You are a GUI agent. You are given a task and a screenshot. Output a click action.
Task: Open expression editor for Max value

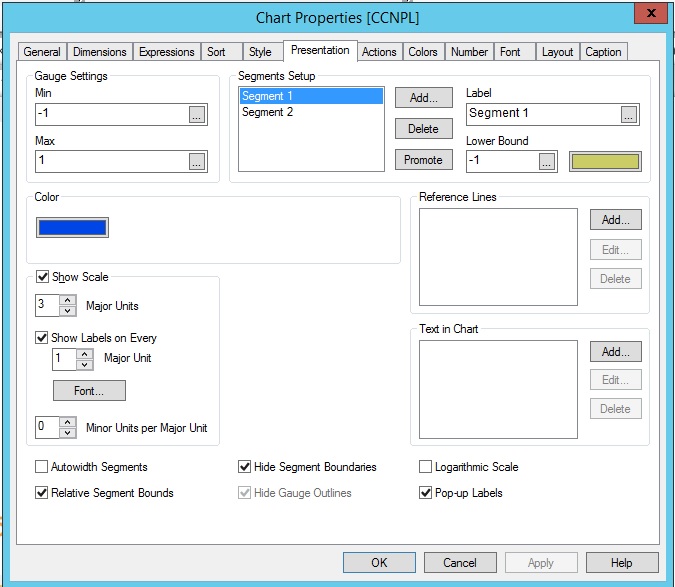(197, 162)
